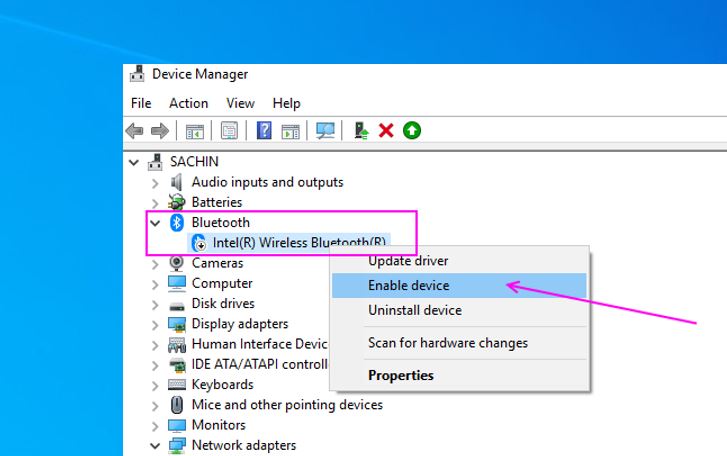Collapse the SACHIN root node
The image size is (727, 456).
(134, 162)
